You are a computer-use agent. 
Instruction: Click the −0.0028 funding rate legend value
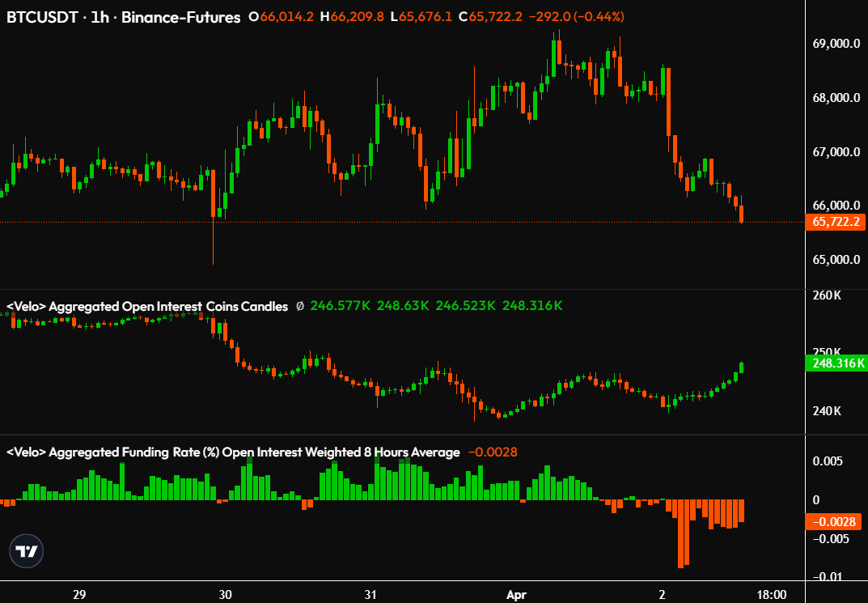pyautogui.click(x=493, y=452)
